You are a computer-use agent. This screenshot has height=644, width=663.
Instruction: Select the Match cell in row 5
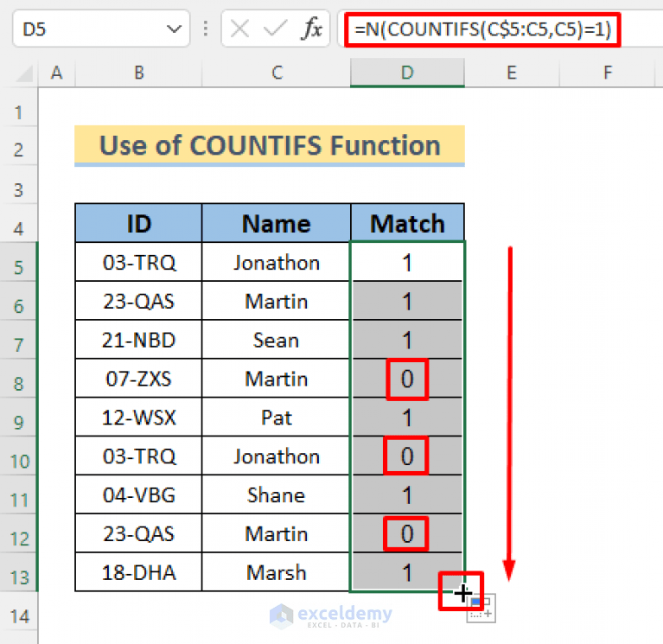(407, 262)
